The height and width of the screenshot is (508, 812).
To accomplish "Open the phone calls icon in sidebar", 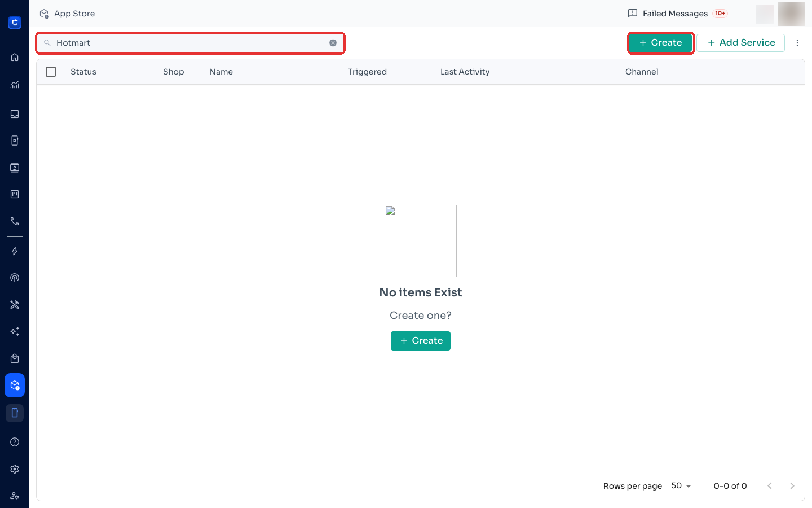I will [15, 221].
